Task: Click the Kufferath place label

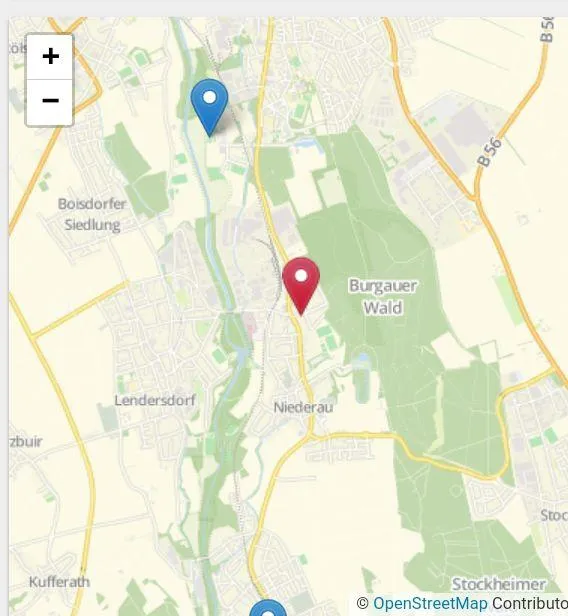Action: [59, 582]
